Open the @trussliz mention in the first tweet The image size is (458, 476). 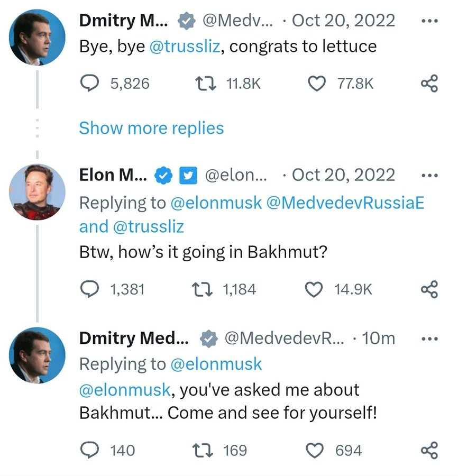point(186,47)
